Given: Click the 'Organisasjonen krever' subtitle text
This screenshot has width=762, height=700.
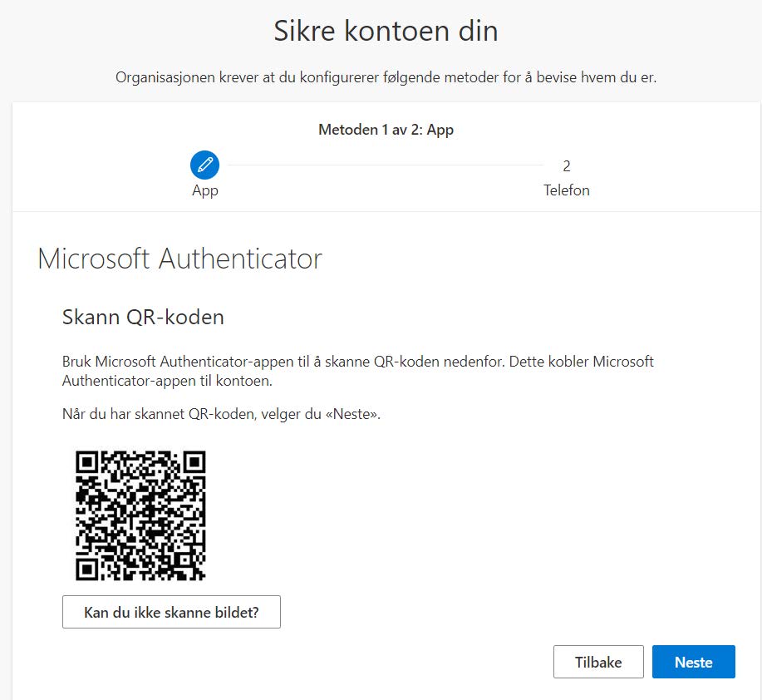Looking at the screenshot, I should pos(386,77).
